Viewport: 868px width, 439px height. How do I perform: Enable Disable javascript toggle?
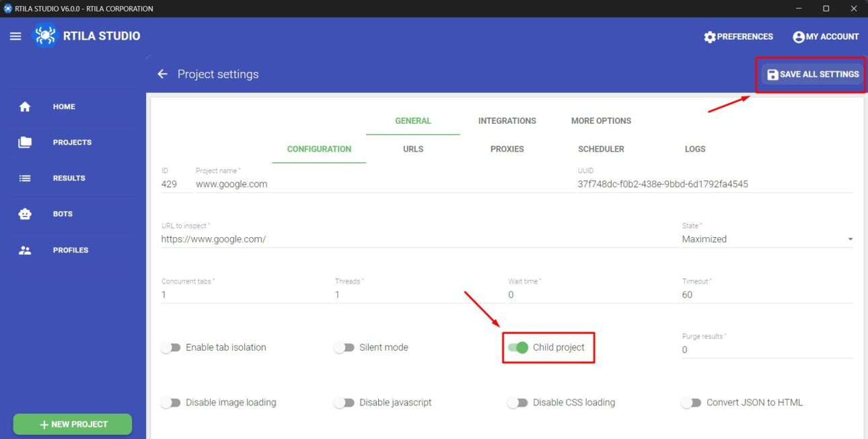[345, 402]
